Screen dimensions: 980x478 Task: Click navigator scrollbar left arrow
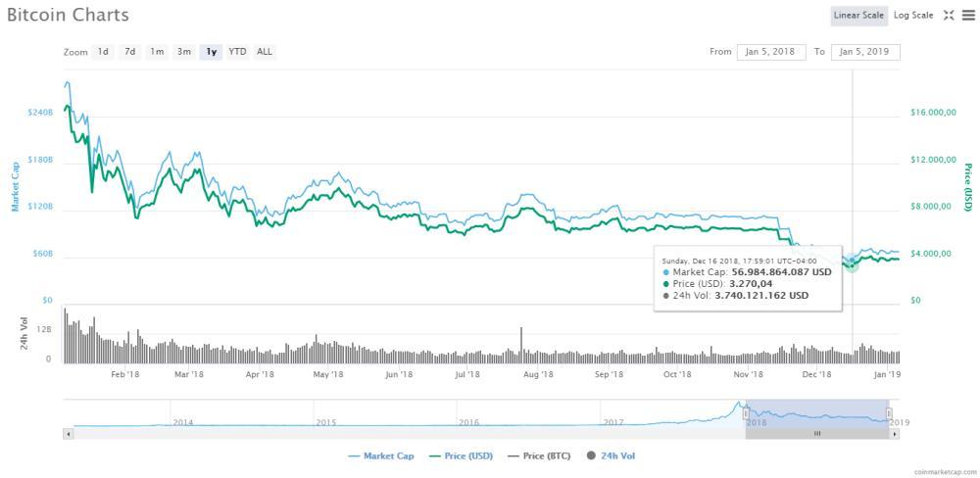pyautogui.click(x=69, y=433)
